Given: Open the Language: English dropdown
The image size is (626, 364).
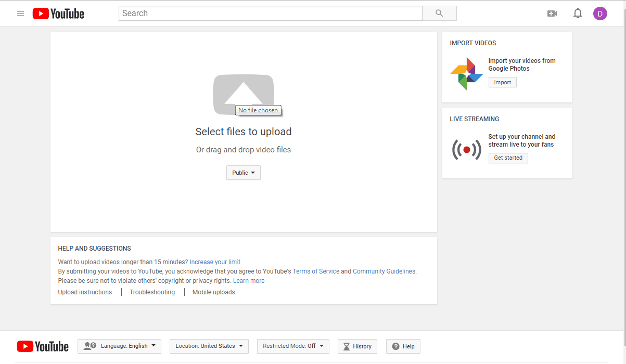Looking at the screenshot, I should click(119, 346).
